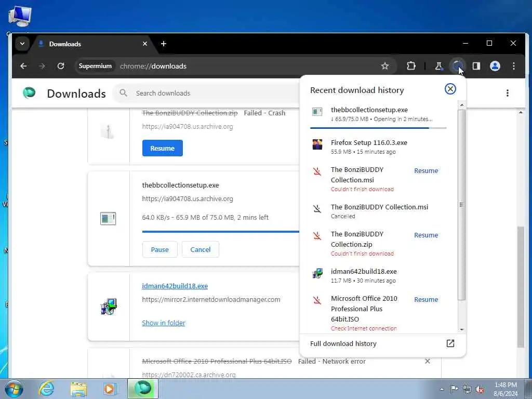Open the tab search dropdown arrow
The width and height of the screenshot is (532, 399).
click(x=22, y=44)
